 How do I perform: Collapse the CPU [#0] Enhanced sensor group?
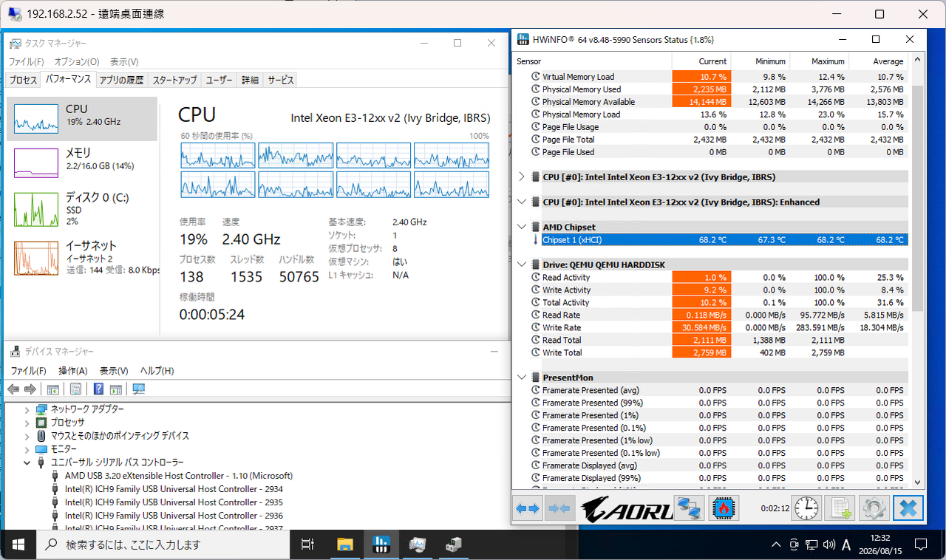coord(522,202)
